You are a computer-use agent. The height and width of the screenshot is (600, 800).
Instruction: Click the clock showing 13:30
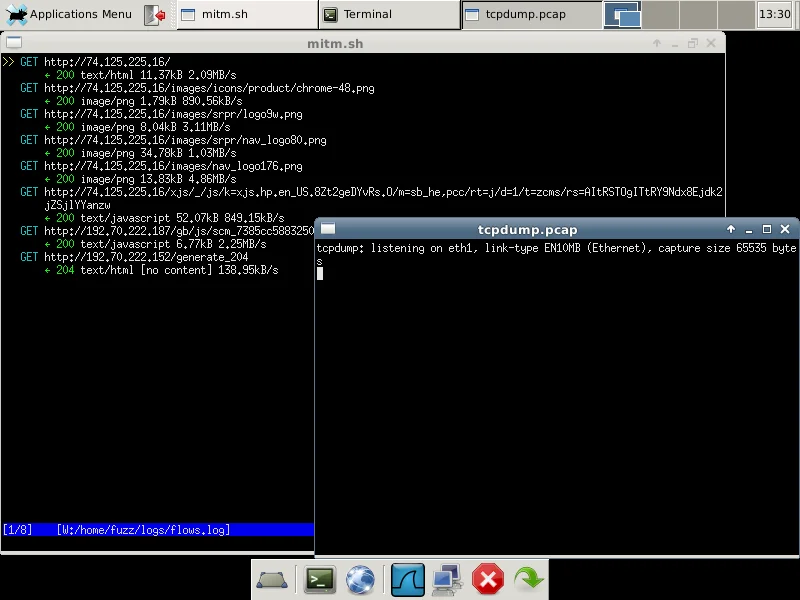pyautogui.click(x=773, y=14)
